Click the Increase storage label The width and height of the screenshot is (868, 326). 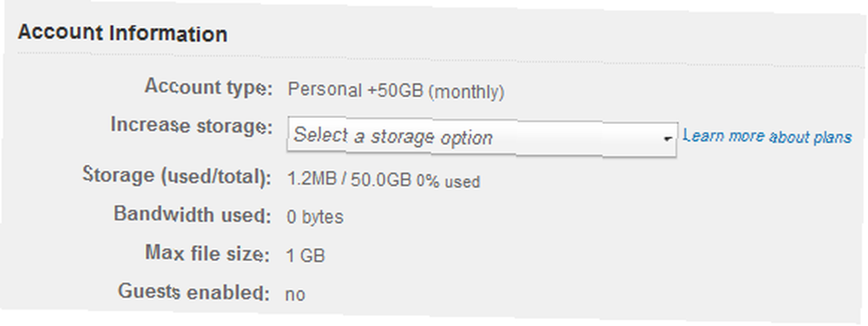click(192, 126)
